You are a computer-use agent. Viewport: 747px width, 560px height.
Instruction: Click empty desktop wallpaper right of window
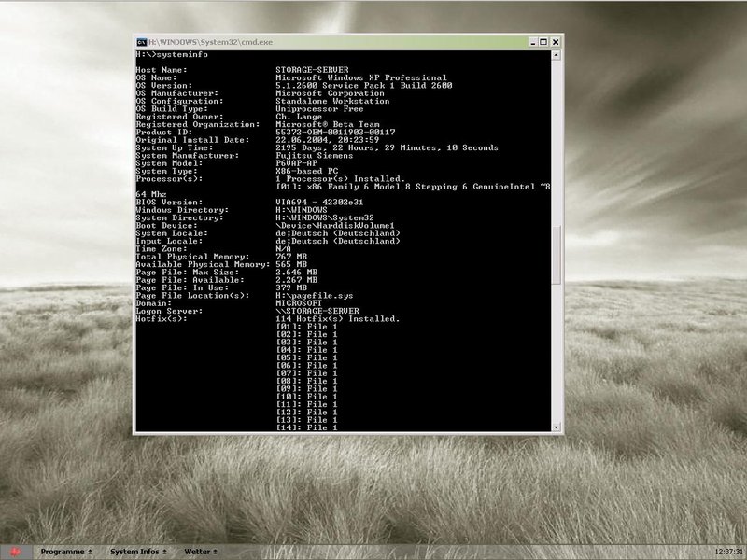(654, 233)
